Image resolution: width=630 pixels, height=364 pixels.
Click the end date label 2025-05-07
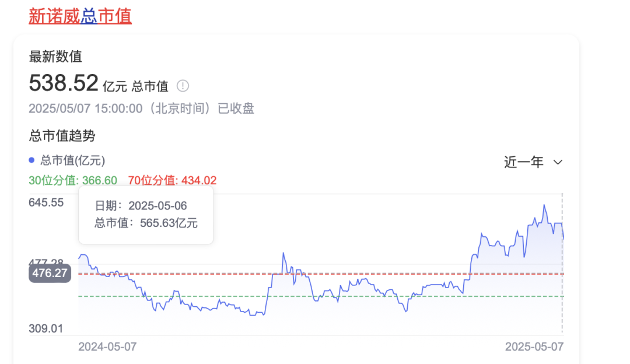click(x=534, y=346)
